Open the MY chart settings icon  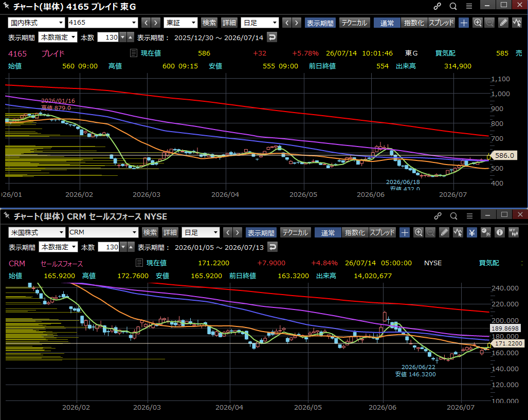tap(514, 232)
